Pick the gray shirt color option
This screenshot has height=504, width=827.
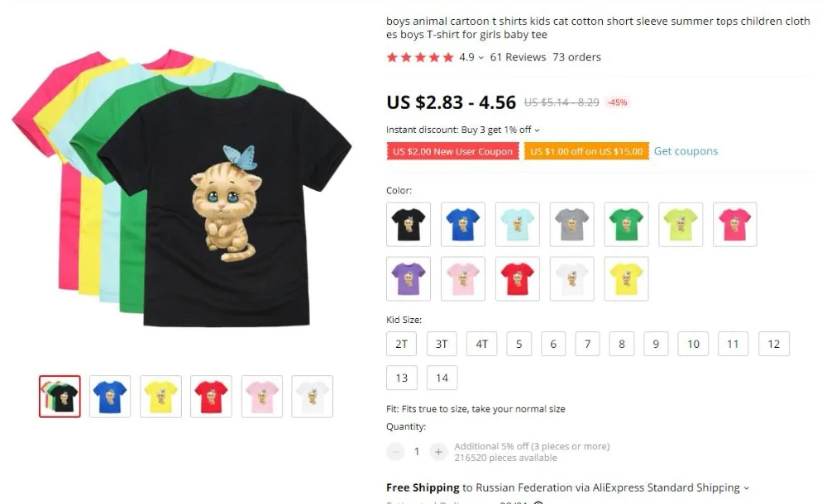(x=571, y=225)
